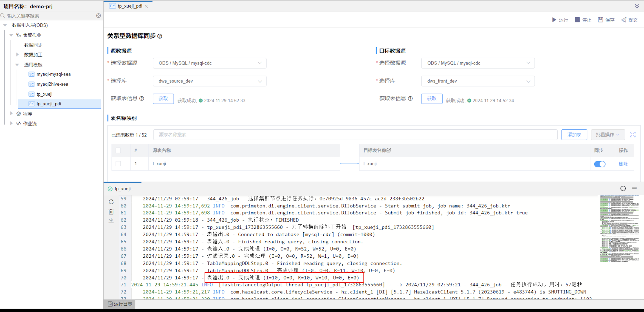Click the 删除 link for t_xueji
644x312 pixels.
(623, 164)
